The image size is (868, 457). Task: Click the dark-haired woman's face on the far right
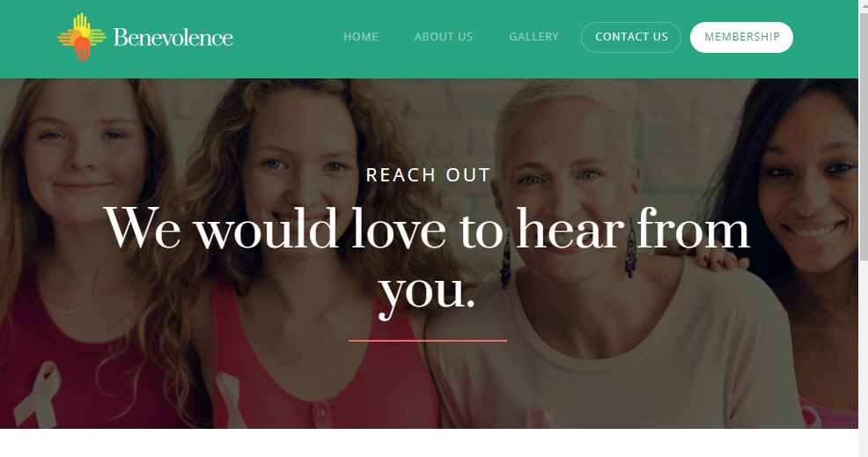point(809,188)
